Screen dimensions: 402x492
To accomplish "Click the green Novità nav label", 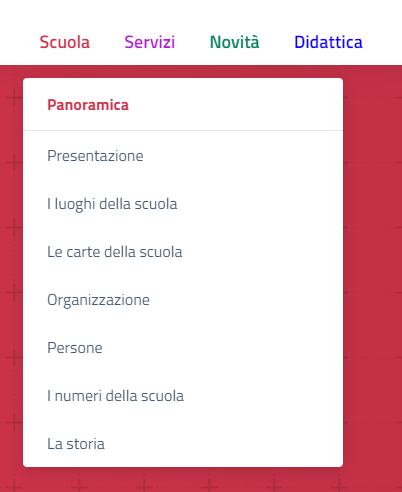I will (235, 42).
